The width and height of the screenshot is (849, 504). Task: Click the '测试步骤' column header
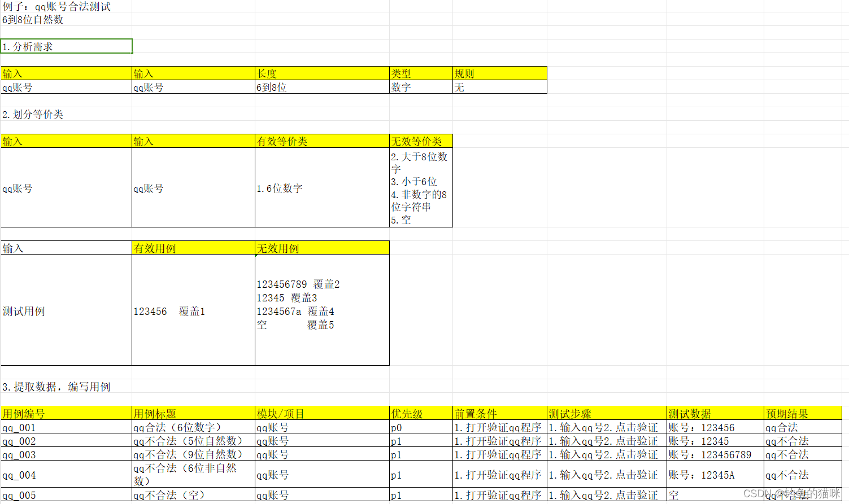(x=607, y=413)
